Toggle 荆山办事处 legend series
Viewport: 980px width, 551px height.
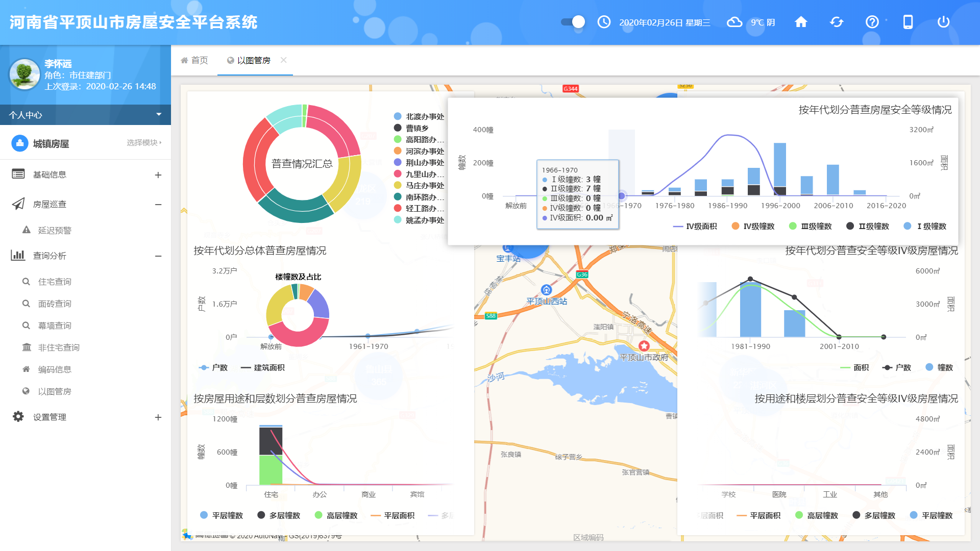click(x=419, y=162)
